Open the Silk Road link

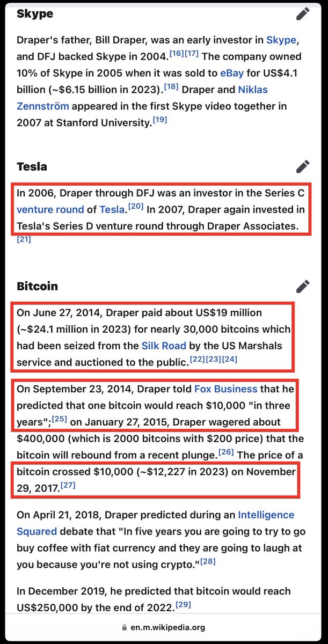click(x=164, y=346)
